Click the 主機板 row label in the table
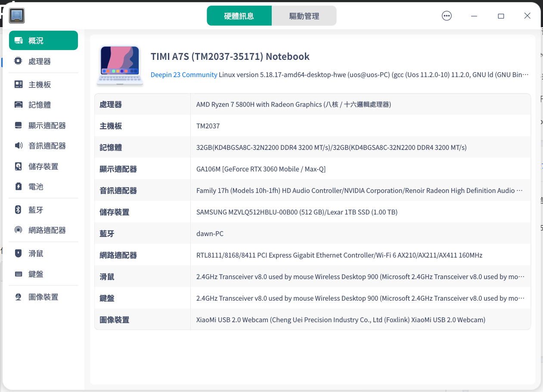The width and height of the screenshot is (543, 392). point(111,126)
